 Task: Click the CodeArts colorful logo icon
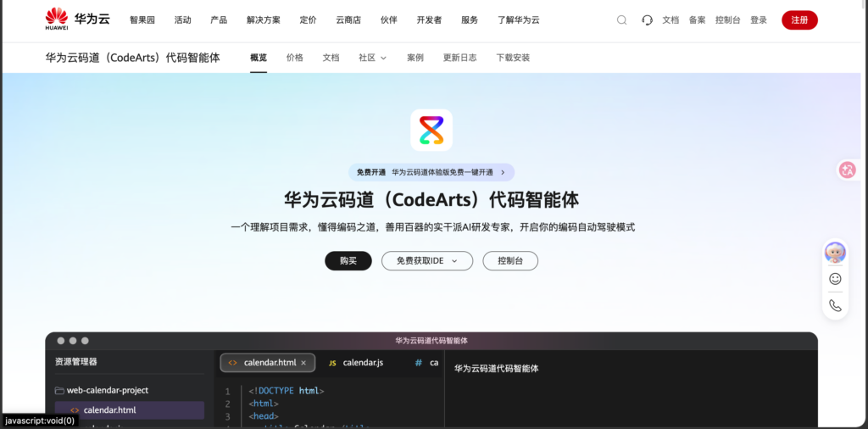(431, 130)
